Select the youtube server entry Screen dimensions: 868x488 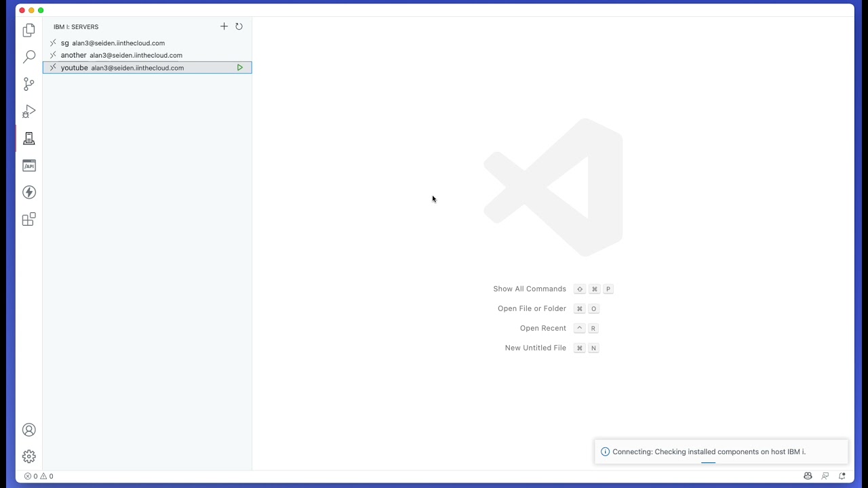point(147,68)
